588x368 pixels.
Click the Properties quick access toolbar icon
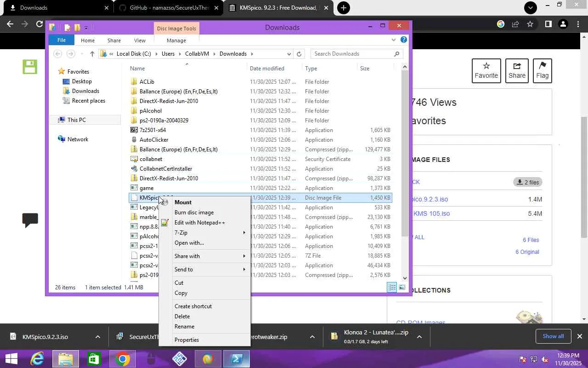coord(67,28)
